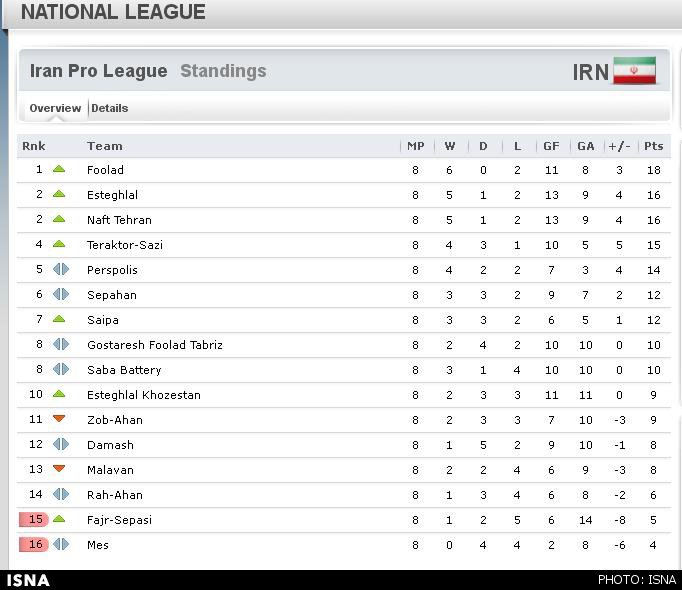Select the Overview tab
Screen dimensions: 682x590
click(x=55, y=108)
